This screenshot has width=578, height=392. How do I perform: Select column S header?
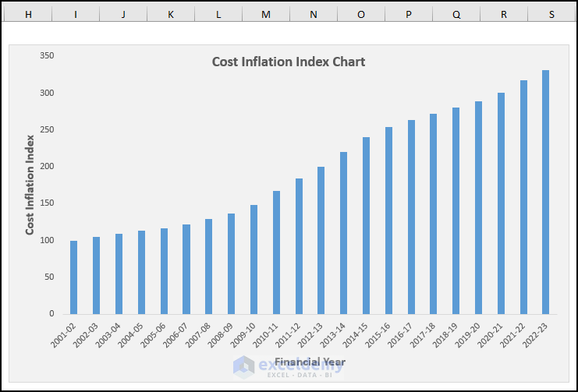(551, 14)
